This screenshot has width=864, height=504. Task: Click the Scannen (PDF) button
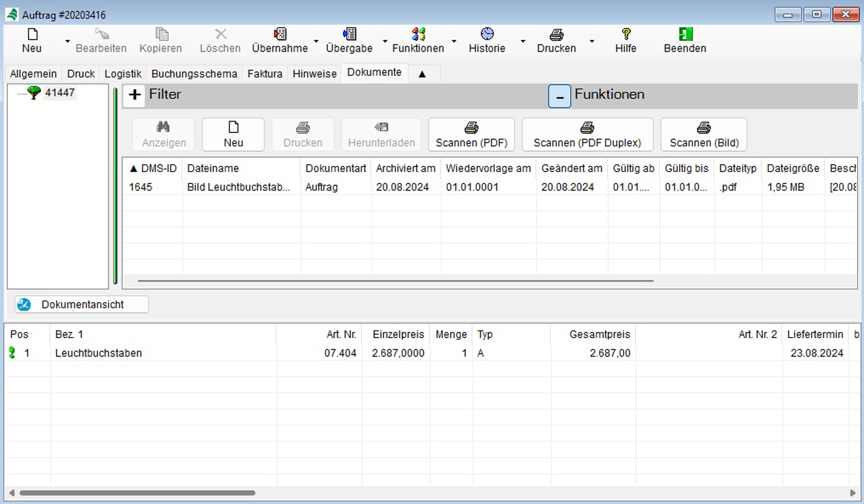[x=472, y=134]
